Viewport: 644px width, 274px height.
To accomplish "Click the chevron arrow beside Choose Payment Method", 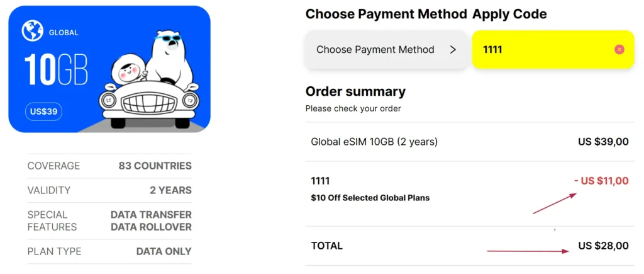I will [x=453, y=50].
